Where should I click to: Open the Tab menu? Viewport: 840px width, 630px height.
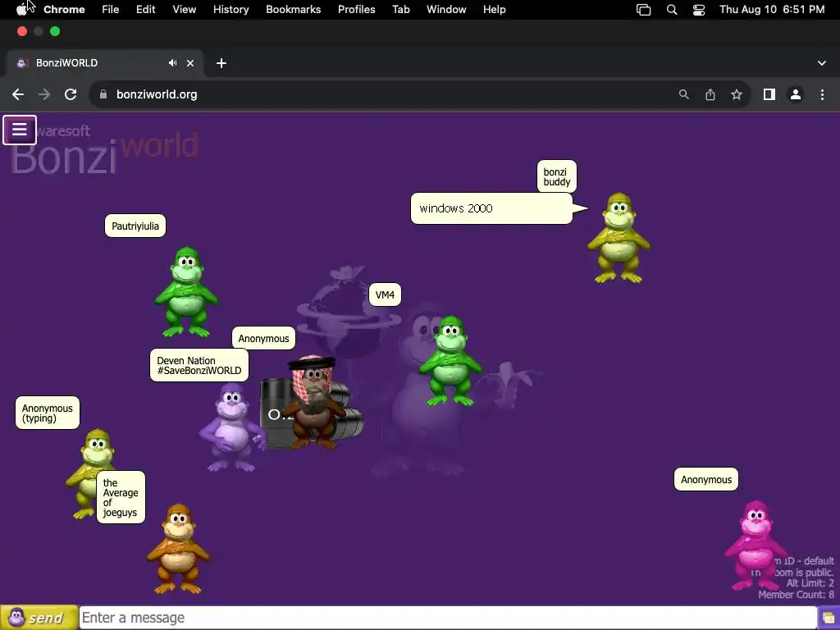(x=400, y=9)
